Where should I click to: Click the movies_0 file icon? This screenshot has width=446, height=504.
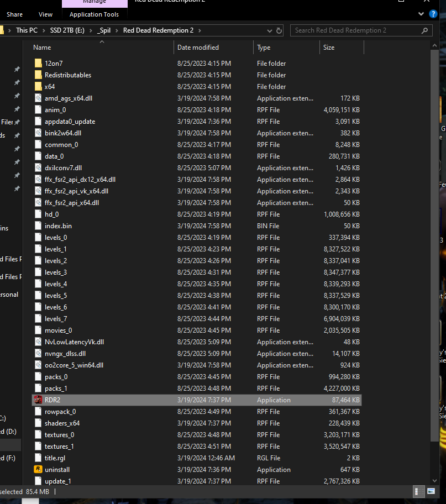coord(38,330)
